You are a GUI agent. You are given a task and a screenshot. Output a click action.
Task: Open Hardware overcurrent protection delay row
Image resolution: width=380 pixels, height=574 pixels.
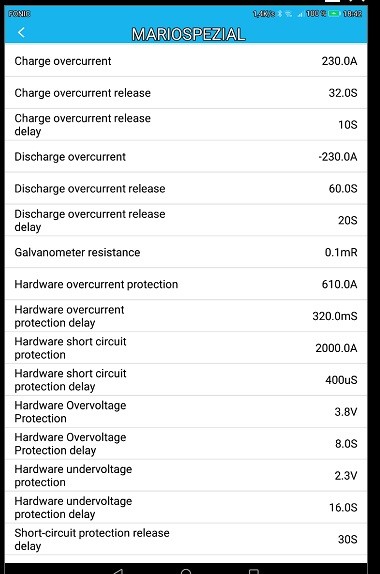tap(186, 316)
